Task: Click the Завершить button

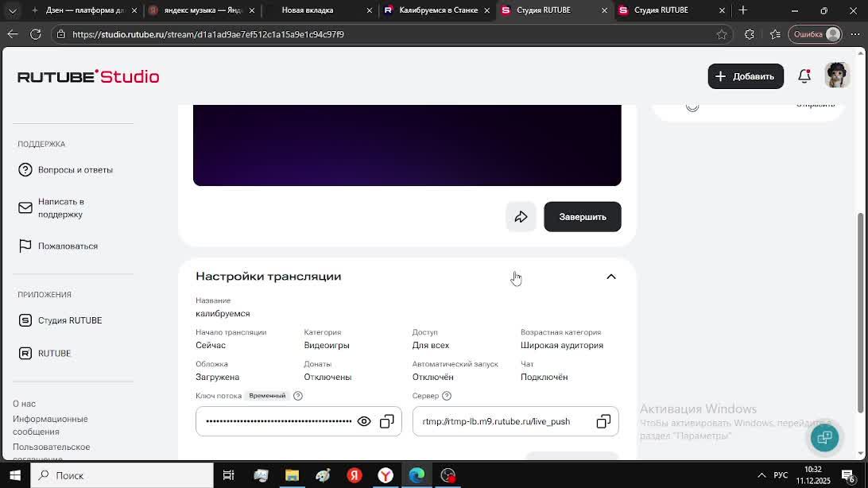Action: (583, 217)
